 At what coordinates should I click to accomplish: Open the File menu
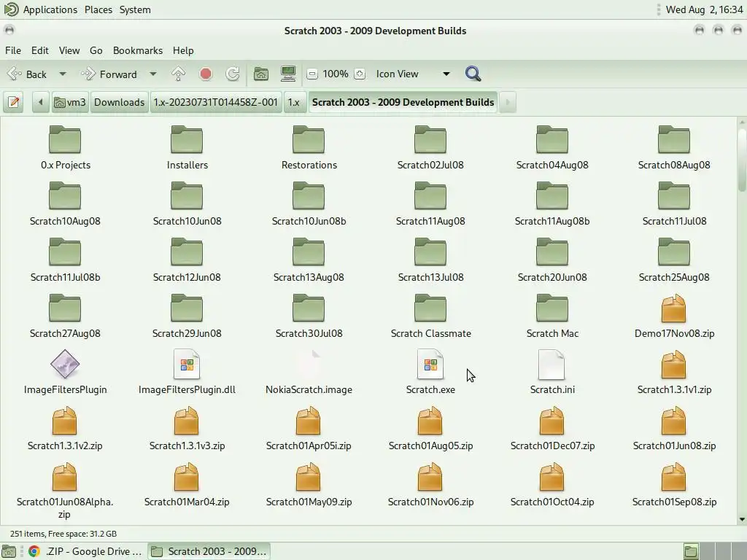pos(13,50)
